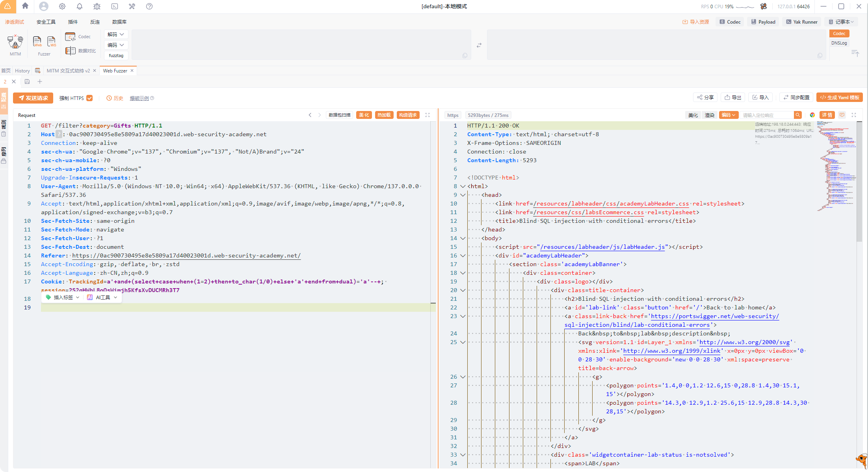The height and width of the screenshot is (472, 868).
Task: Click in the 请输入定位响应 search field
Action: pyautogui.click(x=766, y=115)
